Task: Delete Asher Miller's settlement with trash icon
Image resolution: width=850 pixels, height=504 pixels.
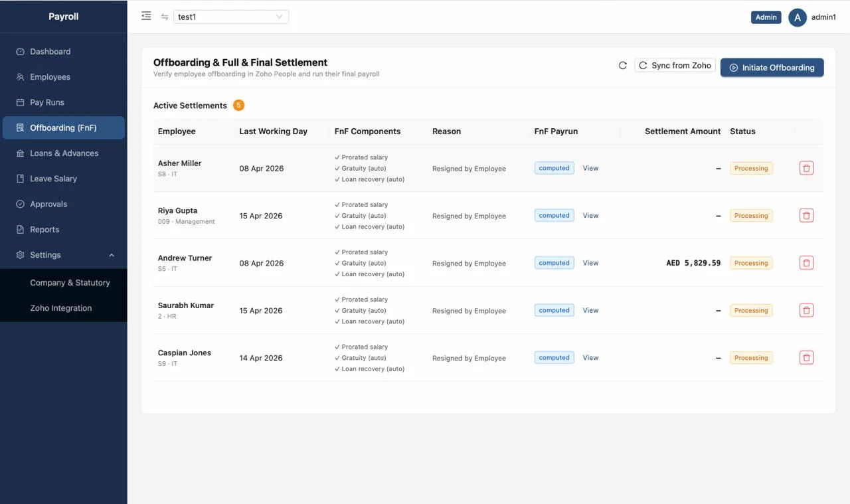Action: pos(806,168)
